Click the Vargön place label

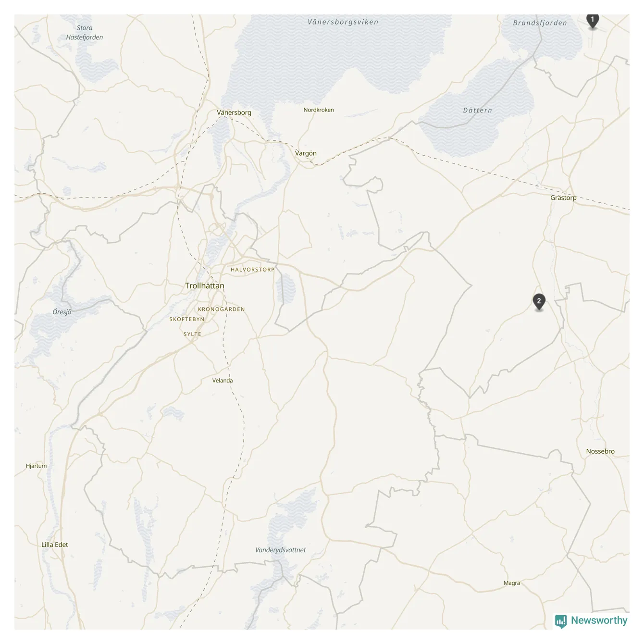[x=306, y=153]
